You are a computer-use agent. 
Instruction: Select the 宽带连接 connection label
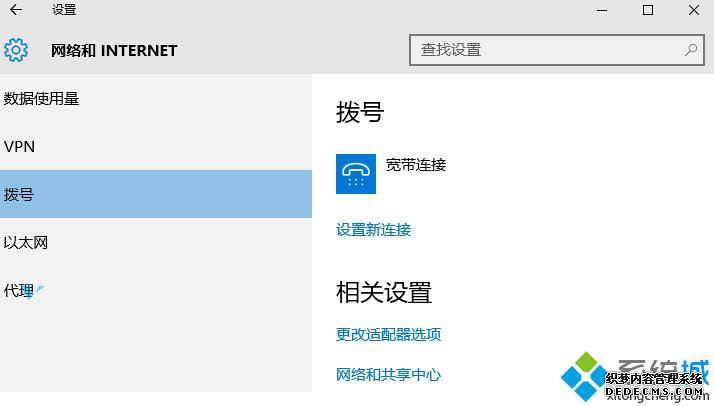pyautogui.click(x=416, y=165)
